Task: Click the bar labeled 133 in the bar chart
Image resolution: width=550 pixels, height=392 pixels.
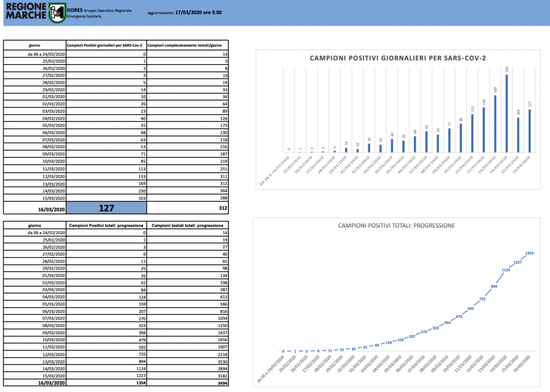Action: click(x=484, y=130)
